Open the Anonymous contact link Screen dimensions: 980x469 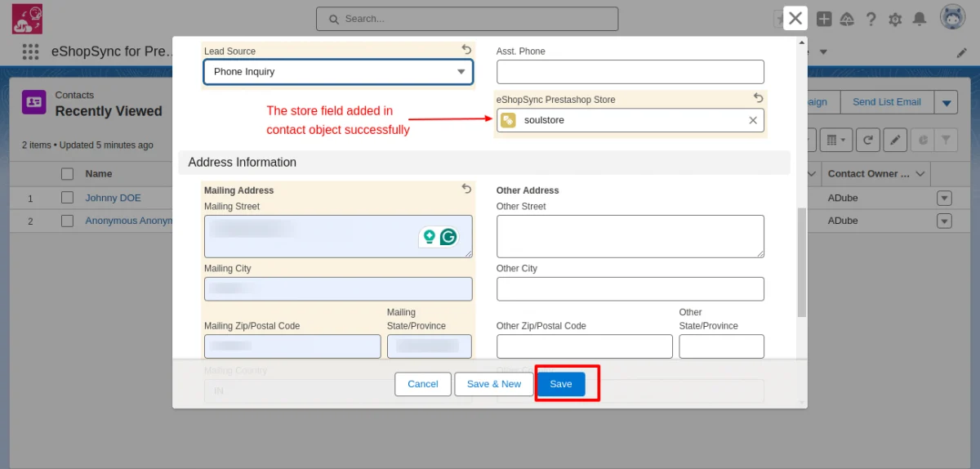(x=129, y=221)
